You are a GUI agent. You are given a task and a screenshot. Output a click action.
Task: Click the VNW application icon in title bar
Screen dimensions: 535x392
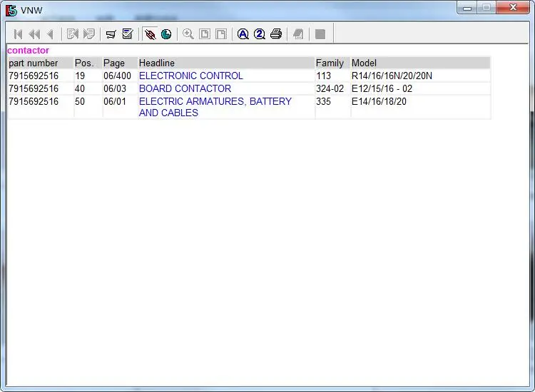11,11
